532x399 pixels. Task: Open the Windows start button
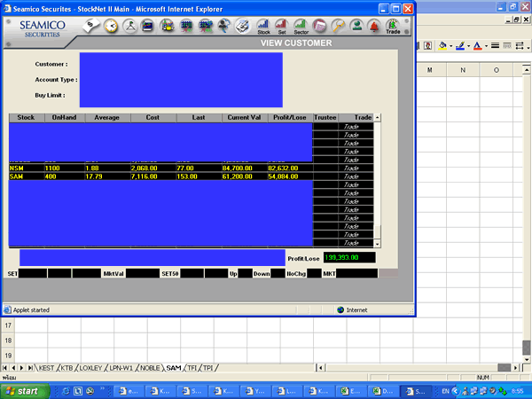coord(23,391)
